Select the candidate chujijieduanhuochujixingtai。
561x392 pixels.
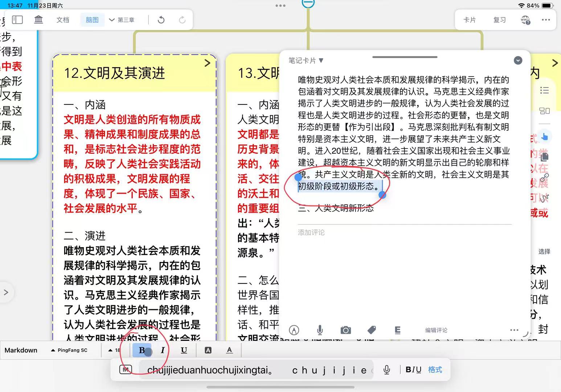pos(210,370)
